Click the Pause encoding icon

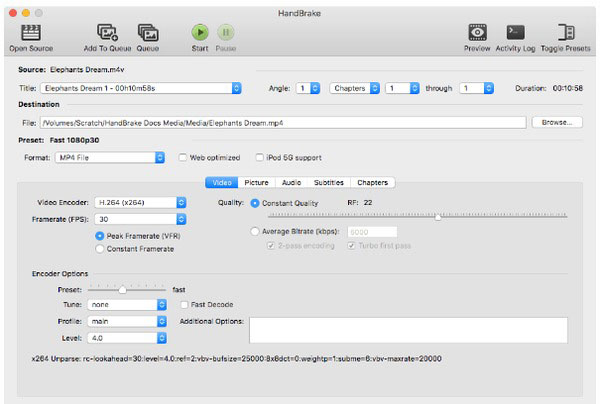click(x=226, y=33)
